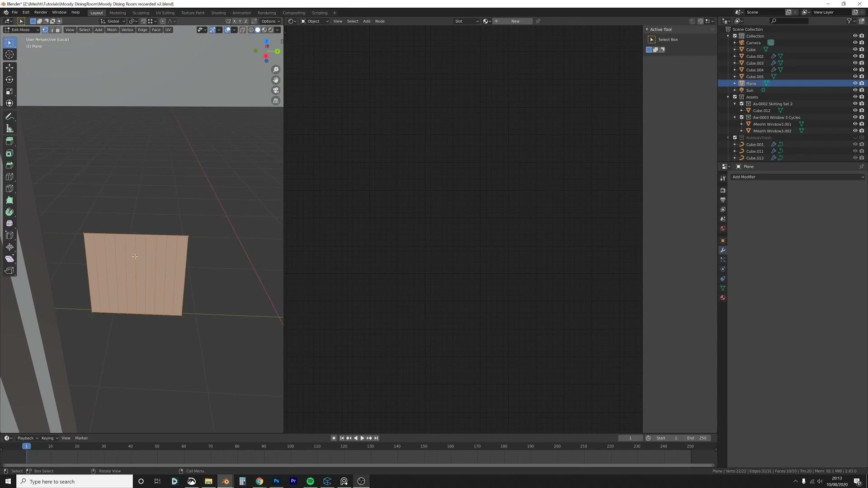Open Spotify from the Windows taskbar

tap(310, 482)
